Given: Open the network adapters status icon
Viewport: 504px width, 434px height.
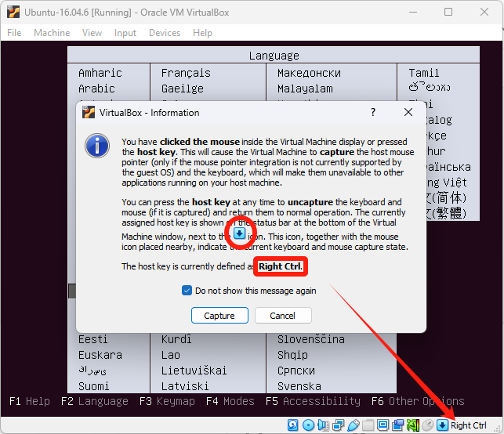Looking at the screenshot, I should coord(338,425).
